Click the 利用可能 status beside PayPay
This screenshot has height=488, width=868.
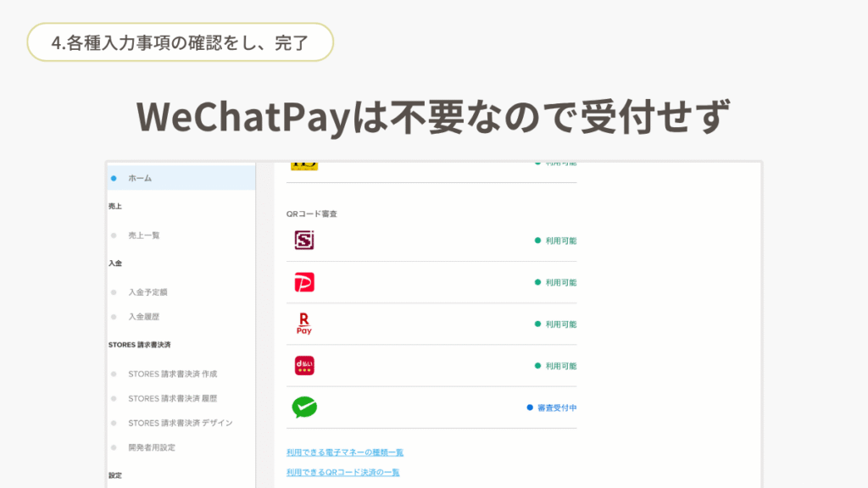point(559,282)
